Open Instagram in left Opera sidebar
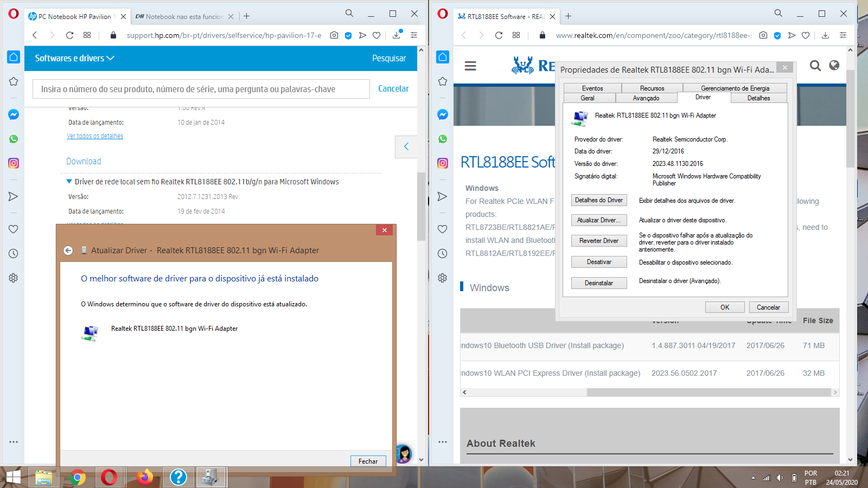The image size is (868, 488). pyautogui.click(x=14, y=163)
